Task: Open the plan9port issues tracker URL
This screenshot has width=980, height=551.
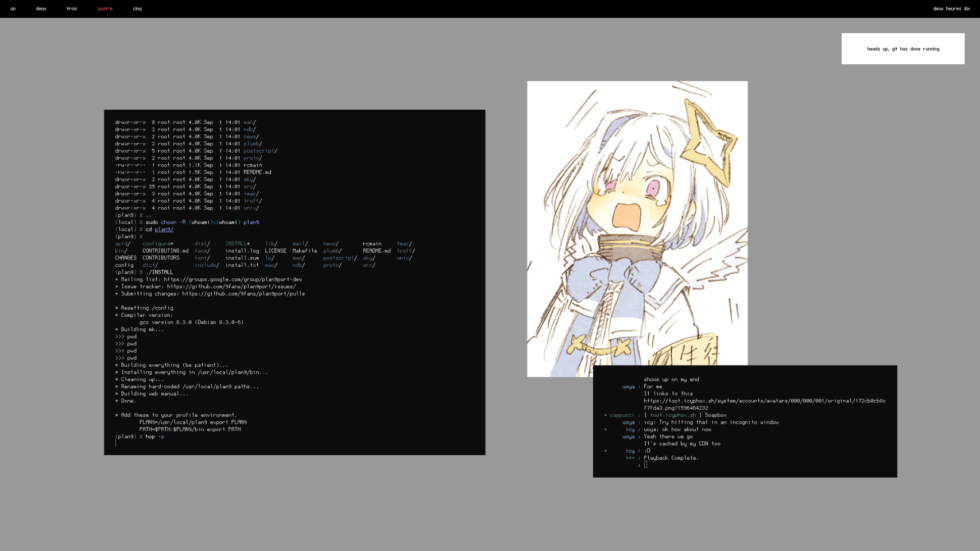Action: pyautogui.click(x=231, y=286)
